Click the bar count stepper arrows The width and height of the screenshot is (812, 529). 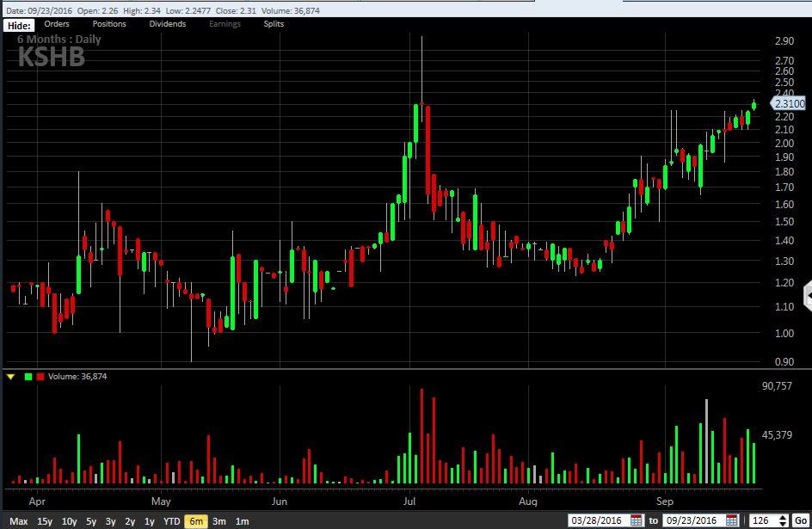pyautogui.click(x=782, y=520)
